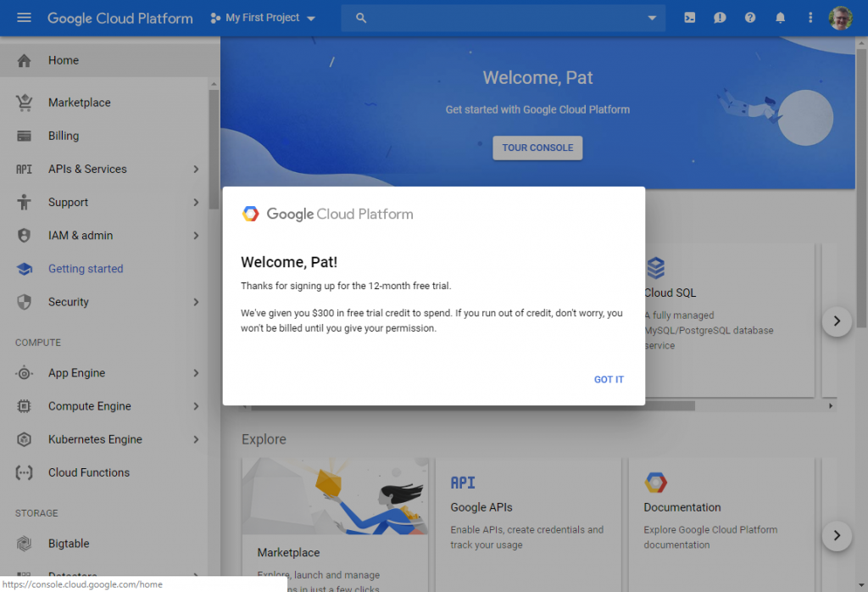Open the Documentation card

point(721,524)
